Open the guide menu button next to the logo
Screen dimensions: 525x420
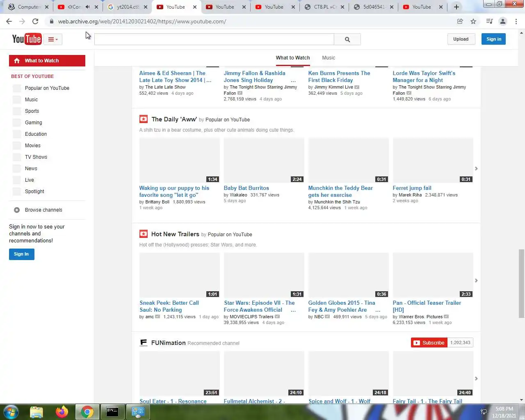tap(53, 39)
